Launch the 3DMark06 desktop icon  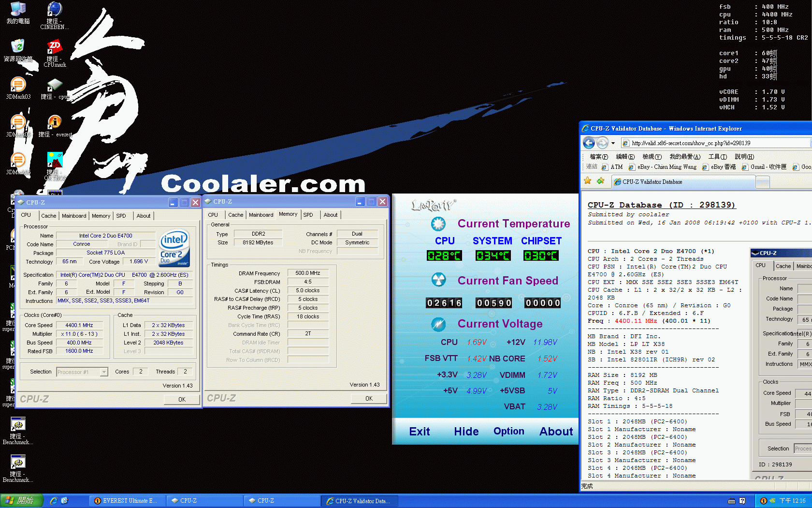(18, 164)
